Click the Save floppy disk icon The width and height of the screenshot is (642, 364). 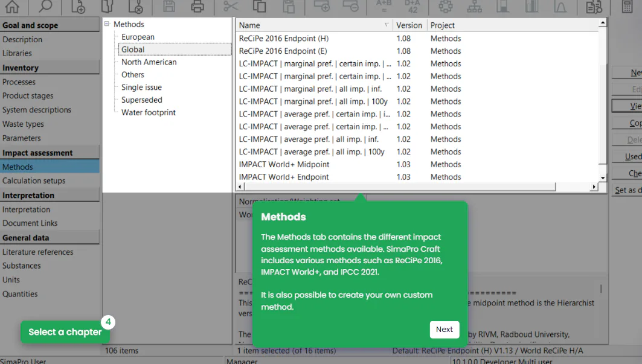pos(169,6)
